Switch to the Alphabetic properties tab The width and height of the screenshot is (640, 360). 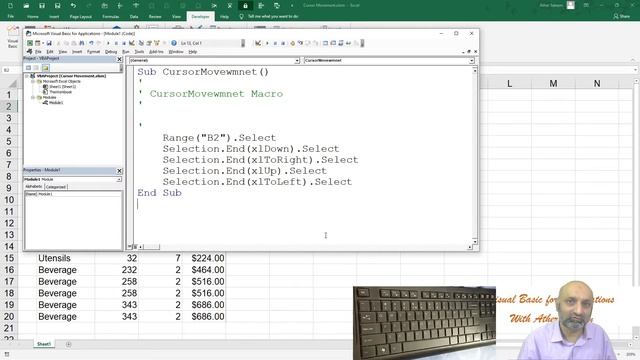click(34, 187)
